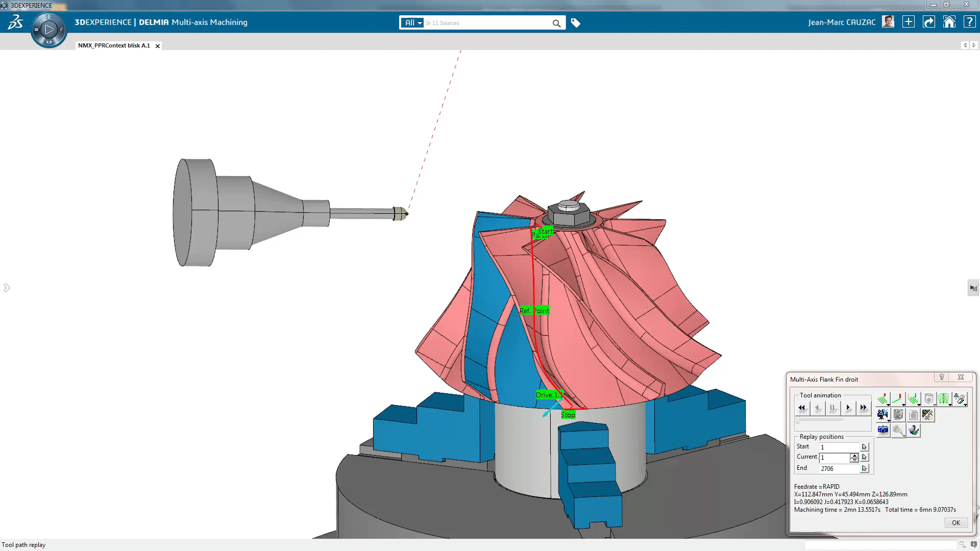Image resolution: width=980 pixels, height=551 pixels.
Task: Open point-to-point replay mode dropdown
Action: click(x=898, y=399)
